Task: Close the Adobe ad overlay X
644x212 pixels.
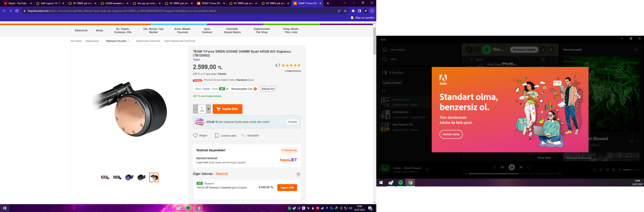Action: click(x=587, y=63)
